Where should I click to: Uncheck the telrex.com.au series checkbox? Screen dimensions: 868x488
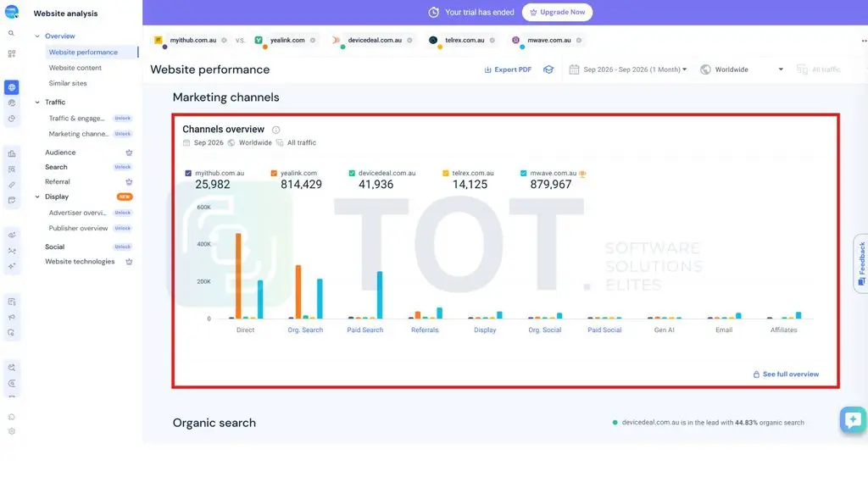[446, 173]
